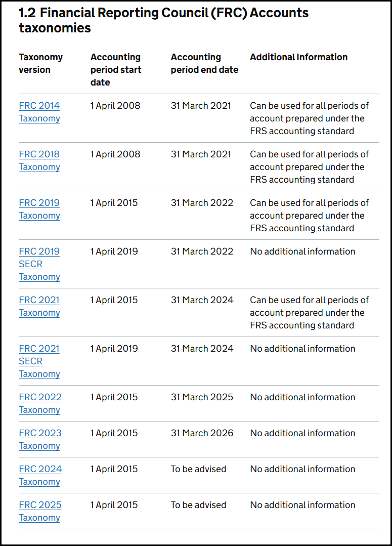Click the FRC Accounts taxonomies section heading
Screen dimensions: 392x546
[x=163, y=20]
